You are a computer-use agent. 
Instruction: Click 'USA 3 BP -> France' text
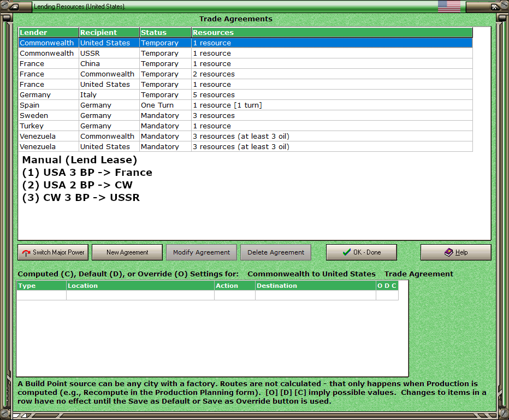pyautogui.click(x=98, y=173)
